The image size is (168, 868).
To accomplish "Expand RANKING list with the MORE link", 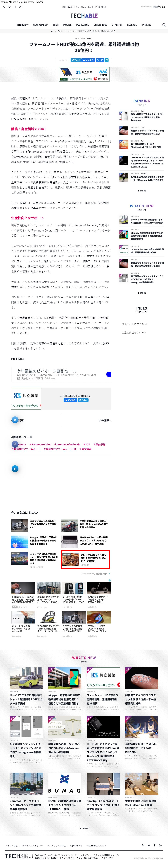I will (142, 191).
